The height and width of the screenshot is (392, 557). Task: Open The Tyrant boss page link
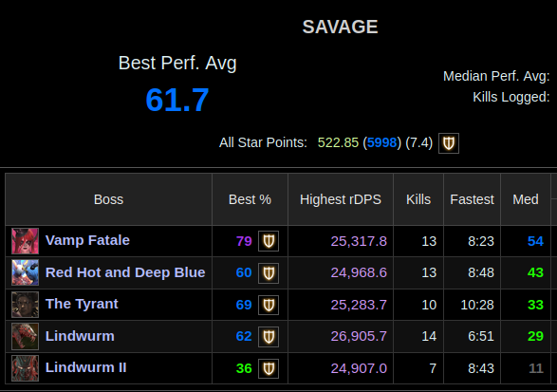point(82,305)
